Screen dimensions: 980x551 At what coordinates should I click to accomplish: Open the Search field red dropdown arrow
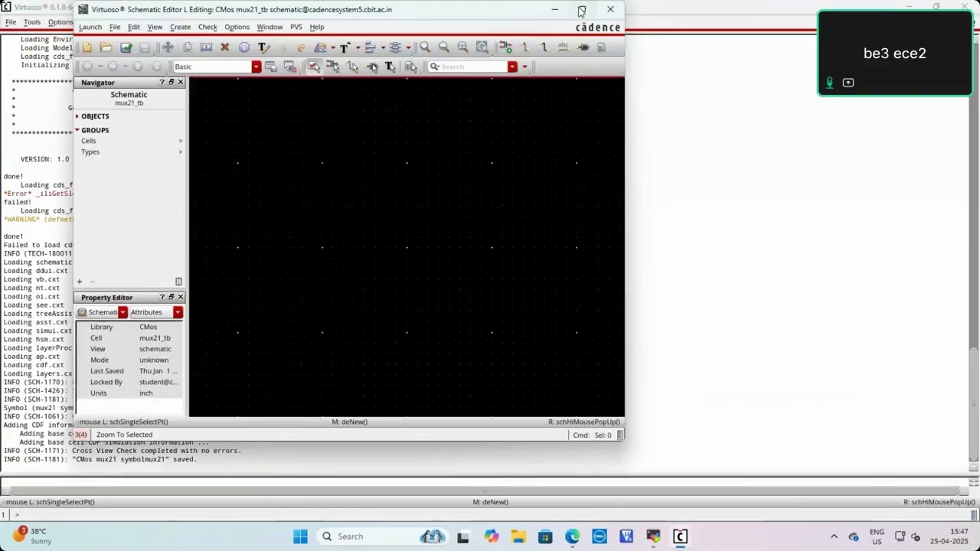click(x=512, y=67)
